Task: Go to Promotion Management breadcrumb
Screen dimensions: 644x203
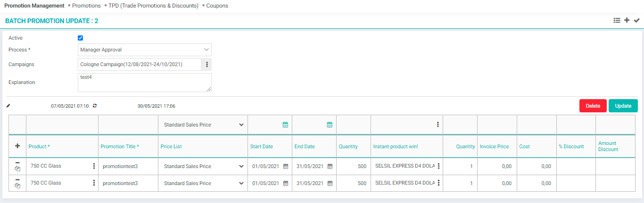Action: [34, 6]
